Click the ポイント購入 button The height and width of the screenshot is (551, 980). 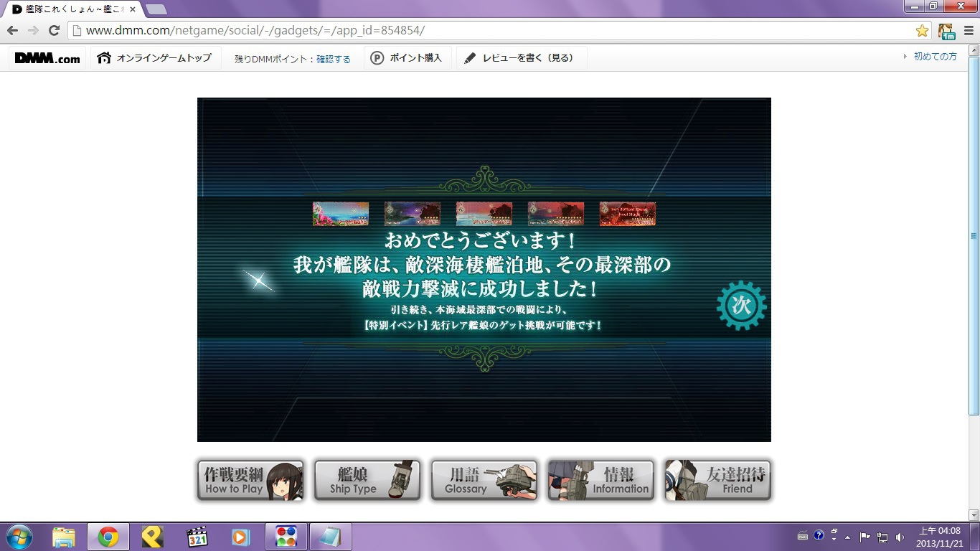click(x=408, y=58)
